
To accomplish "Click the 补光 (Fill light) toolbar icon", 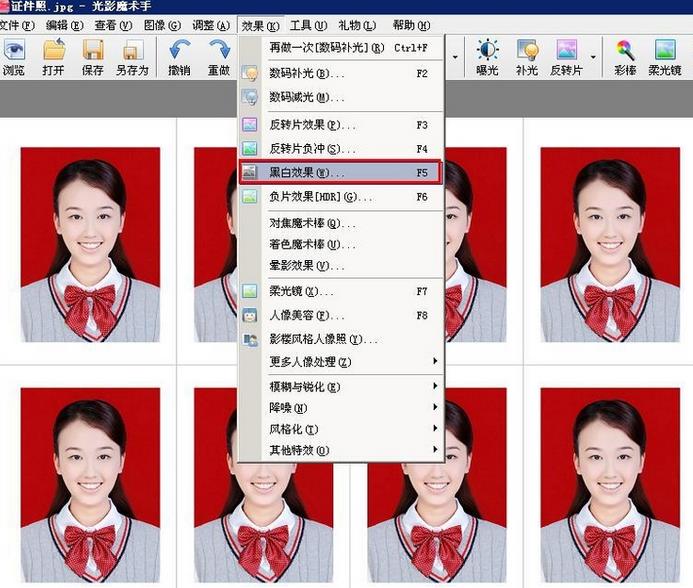I will click(527, 50).
